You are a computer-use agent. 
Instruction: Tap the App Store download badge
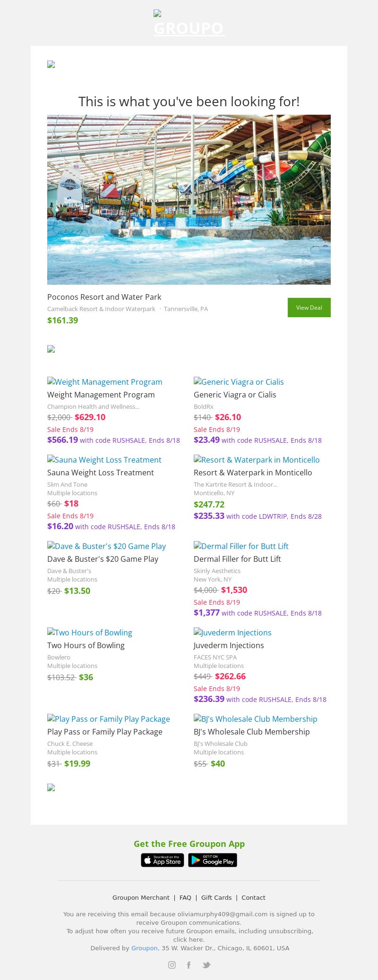[x=162, y=860]
